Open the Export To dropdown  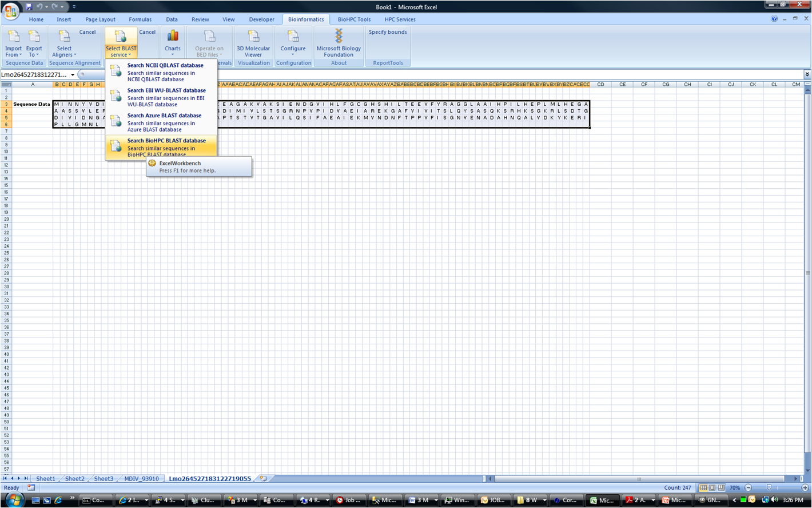coord(34,43)
